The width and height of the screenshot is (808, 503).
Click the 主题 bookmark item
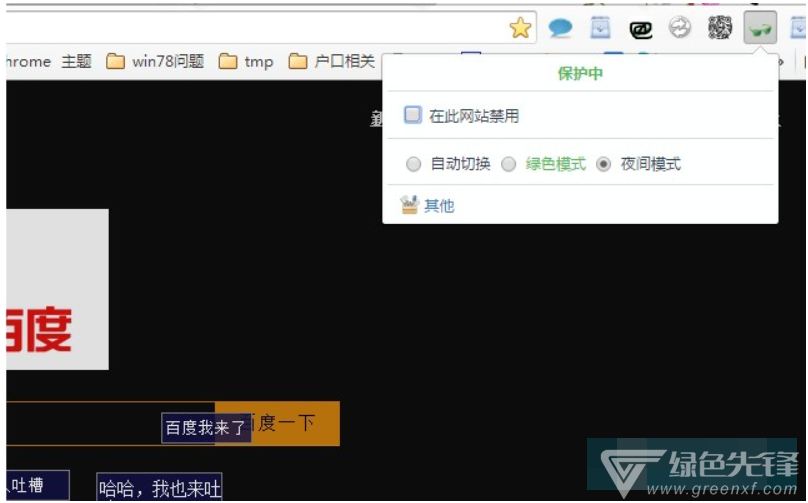pyautogui.click(x=76, y=62)
